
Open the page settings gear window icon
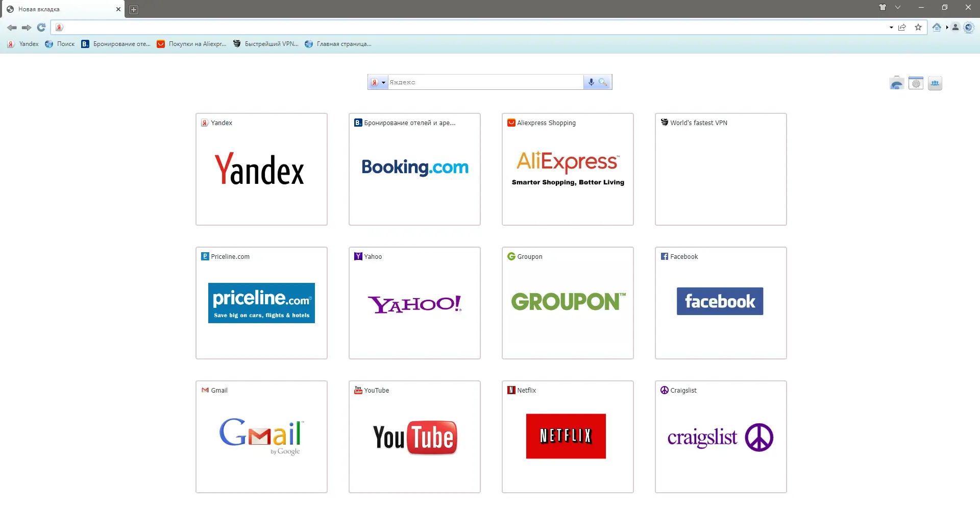pyautogui.click(x=916, y=83)
